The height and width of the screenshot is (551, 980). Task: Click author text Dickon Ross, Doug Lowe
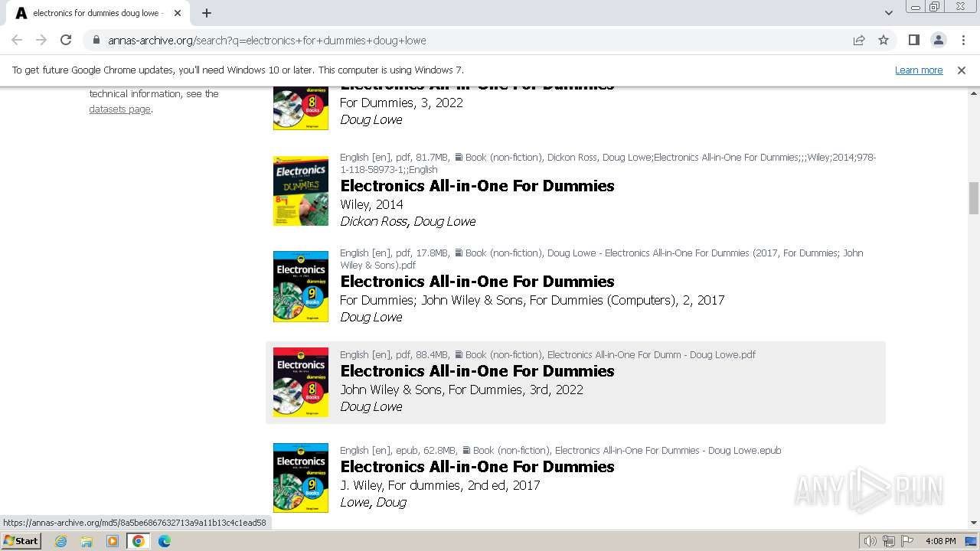pyautogui.click(x=408, y=221)
